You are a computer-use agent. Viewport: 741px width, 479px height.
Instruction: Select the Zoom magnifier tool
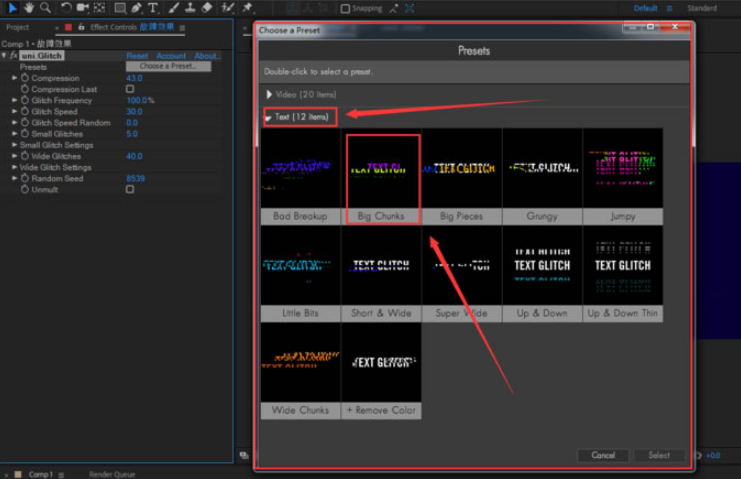click(x=45, y=8)
